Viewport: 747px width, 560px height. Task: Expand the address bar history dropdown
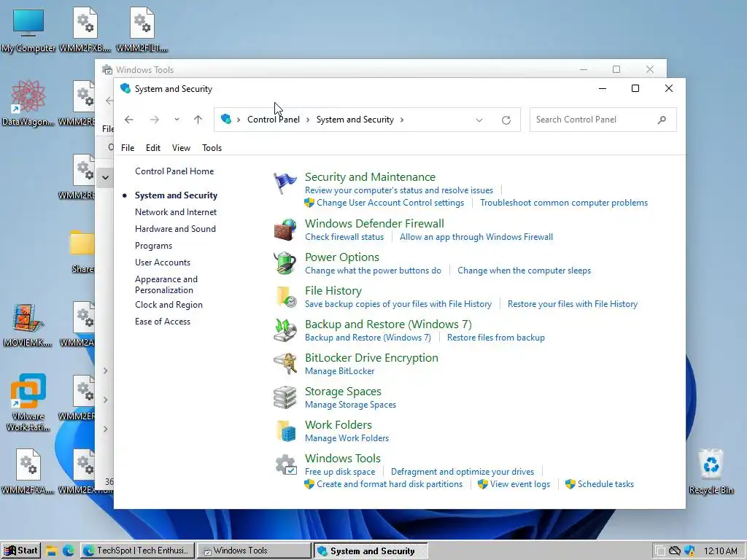[479, 120]
